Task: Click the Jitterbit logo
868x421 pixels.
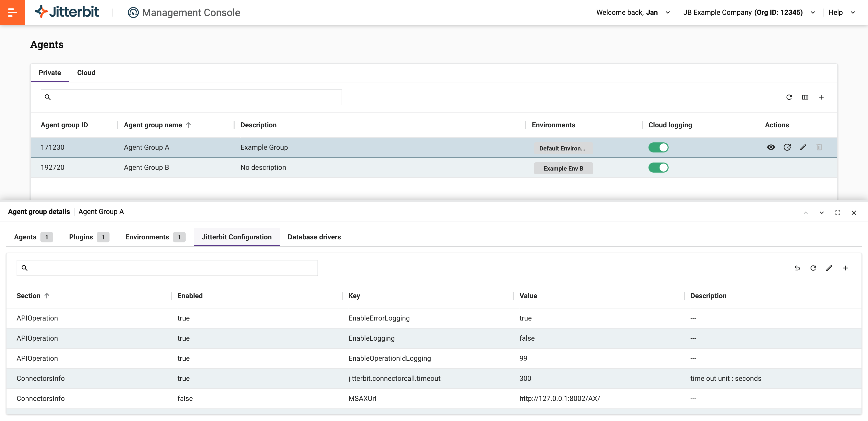Action: click(x=67, y=12)
